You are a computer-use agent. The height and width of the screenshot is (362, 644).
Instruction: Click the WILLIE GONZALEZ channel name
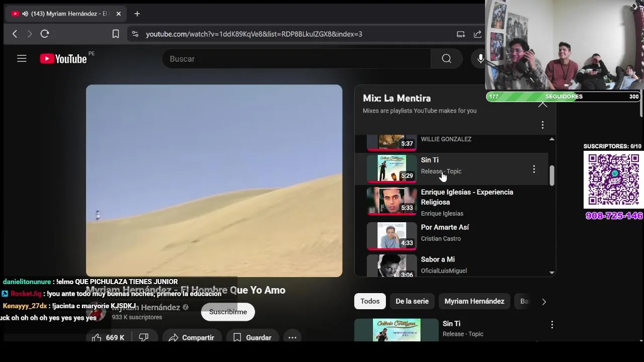(x=446, y=139)
